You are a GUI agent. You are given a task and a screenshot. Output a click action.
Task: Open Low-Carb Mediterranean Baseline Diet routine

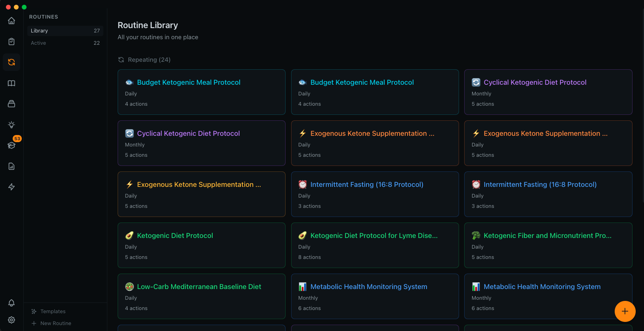pyautogui.click(x=201, y=296)
